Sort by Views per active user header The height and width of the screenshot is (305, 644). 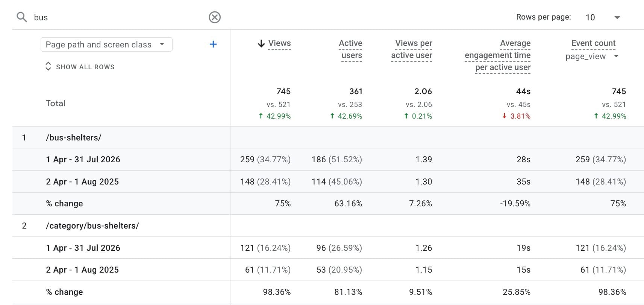[x=412, y=49]
